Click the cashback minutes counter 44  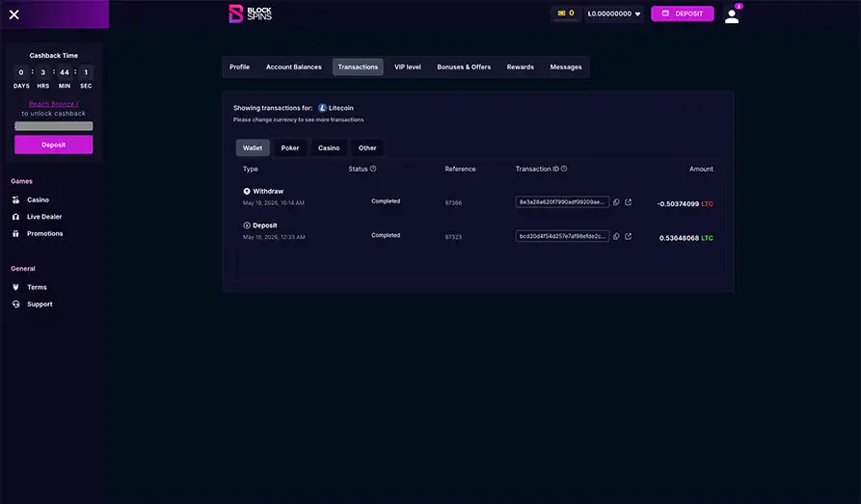[65, 72]
